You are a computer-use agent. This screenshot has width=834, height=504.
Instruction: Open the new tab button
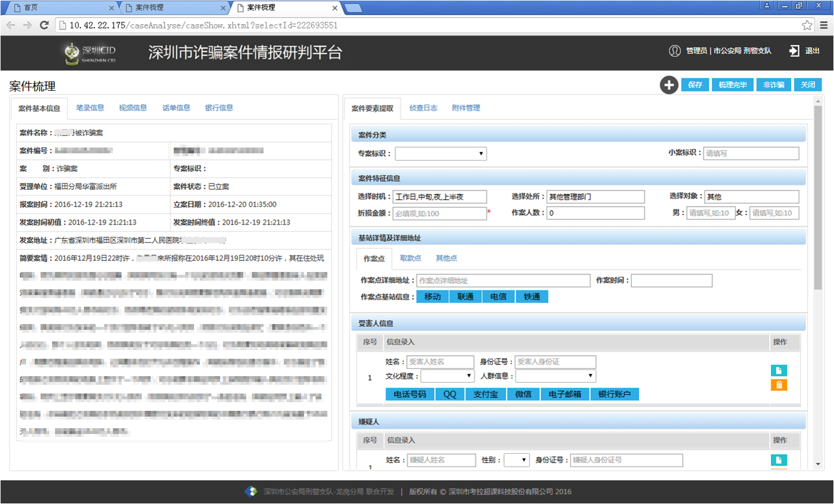[353, 8]
